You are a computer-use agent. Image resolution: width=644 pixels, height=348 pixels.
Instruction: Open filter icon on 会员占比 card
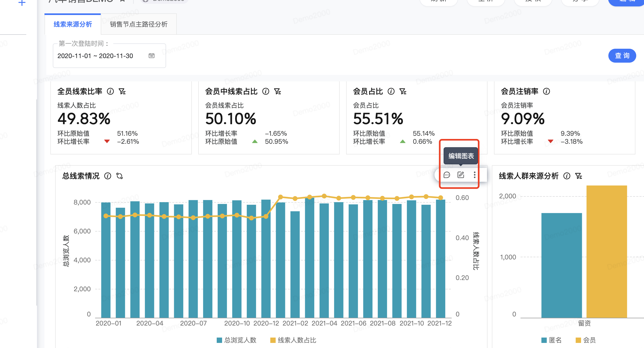click(x=403, y=92)
